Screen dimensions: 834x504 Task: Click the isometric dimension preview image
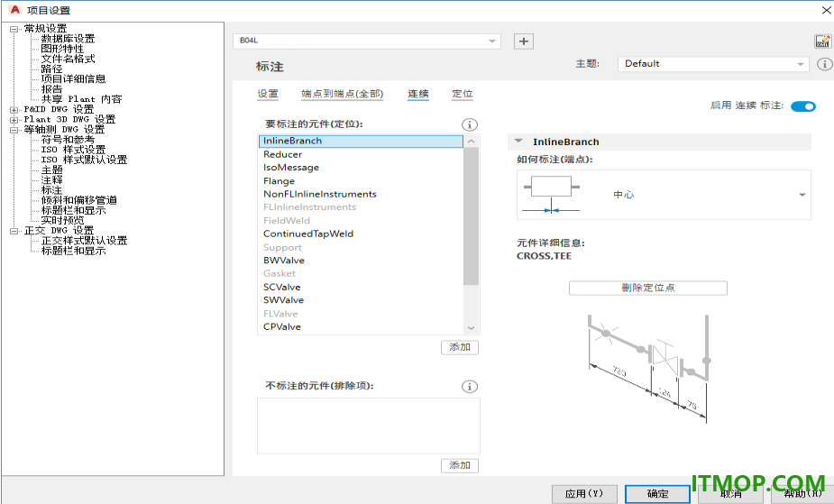click(648, 369)
